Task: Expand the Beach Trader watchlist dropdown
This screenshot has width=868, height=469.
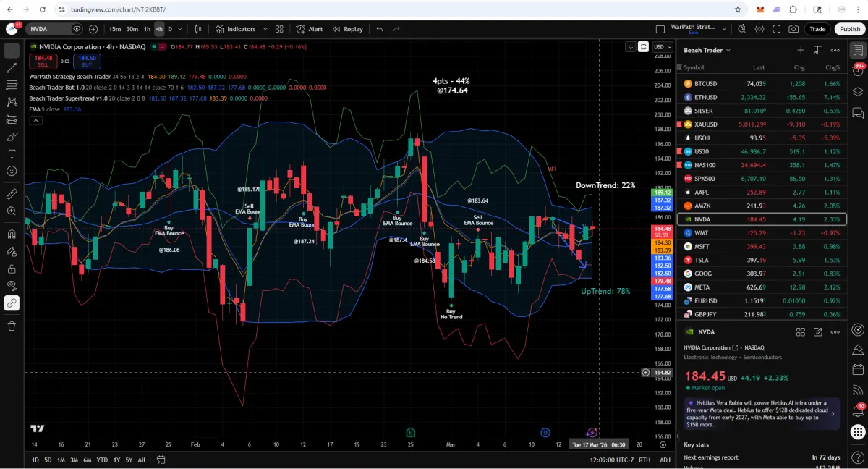Action: click(x=707, y=50)
